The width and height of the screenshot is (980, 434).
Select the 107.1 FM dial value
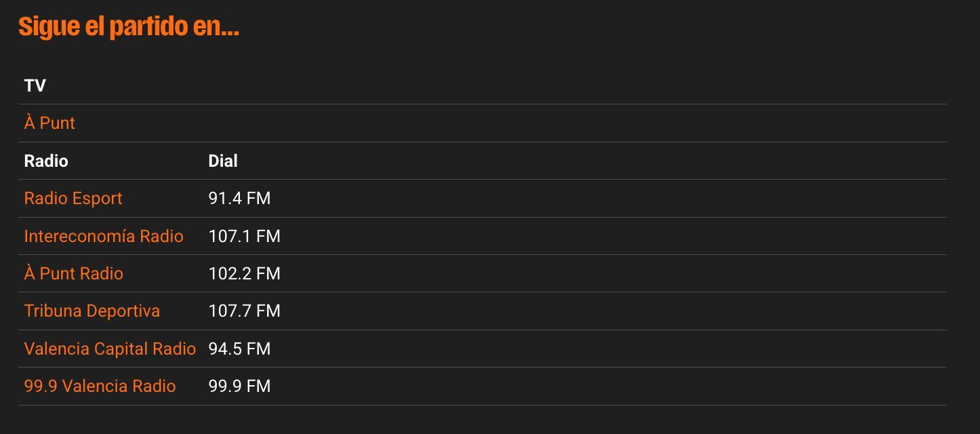[x=244, y=236]
